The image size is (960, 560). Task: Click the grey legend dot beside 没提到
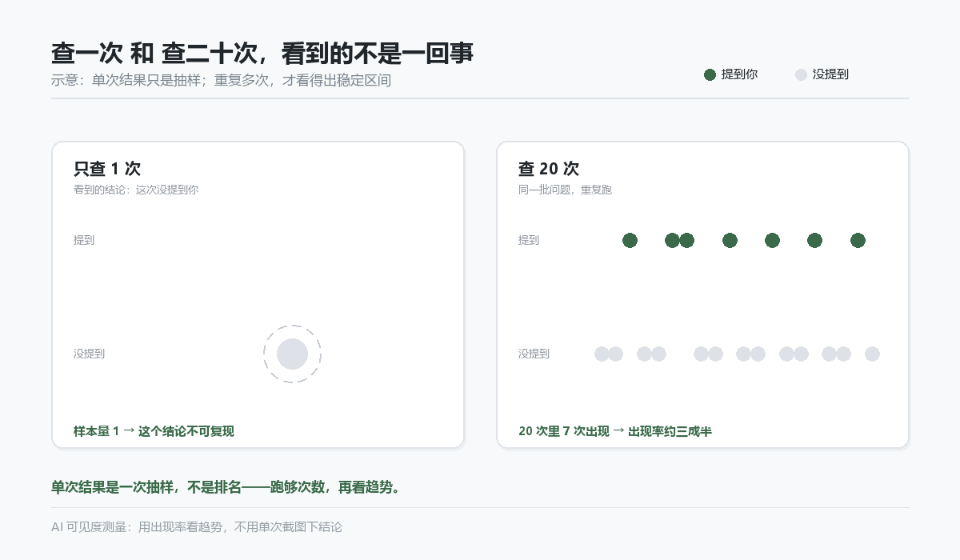[x=801, y=74]
